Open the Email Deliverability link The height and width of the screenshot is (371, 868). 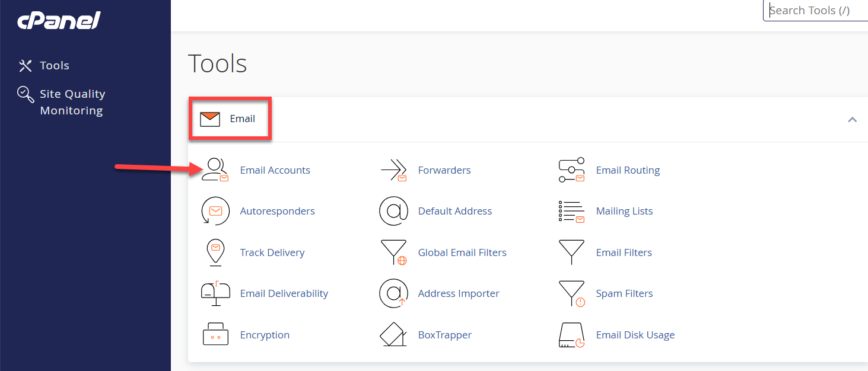click(x=284, y=293)
